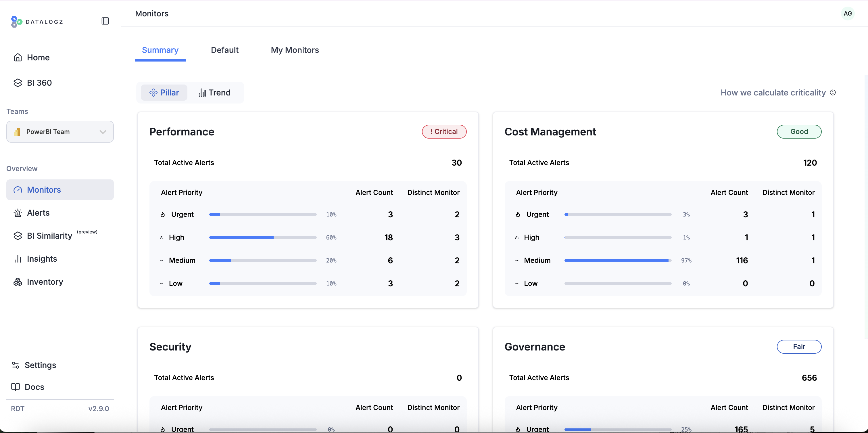
Task: Go to Alerts page
Action: (38, 213)
